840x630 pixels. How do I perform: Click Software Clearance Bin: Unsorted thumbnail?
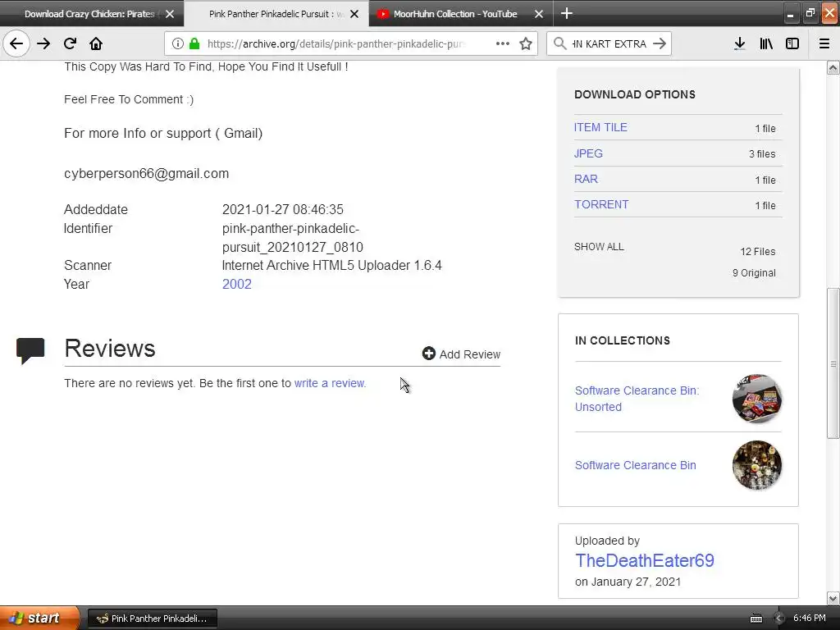[756, 399]
